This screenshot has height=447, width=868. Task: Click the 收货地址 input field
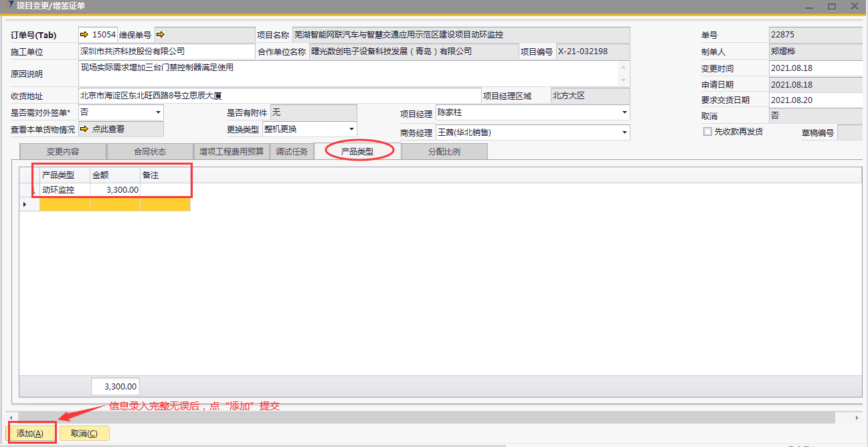click(279, 96)
